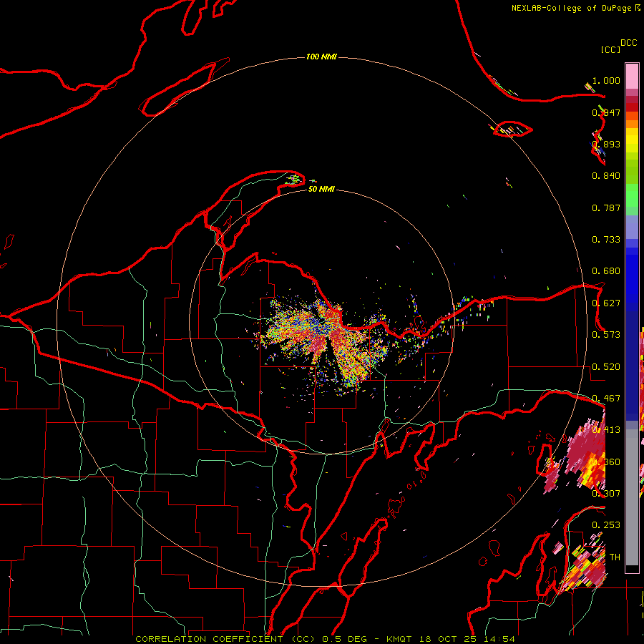
Task: Click the 0.680 legend value
Action: coord(606,271)
